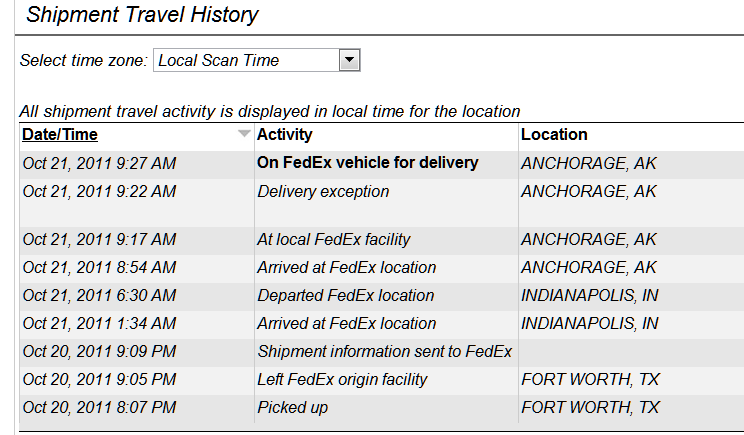
Task: Select FORT WORTH, TX on Picked up row
Action: (590, 407)
